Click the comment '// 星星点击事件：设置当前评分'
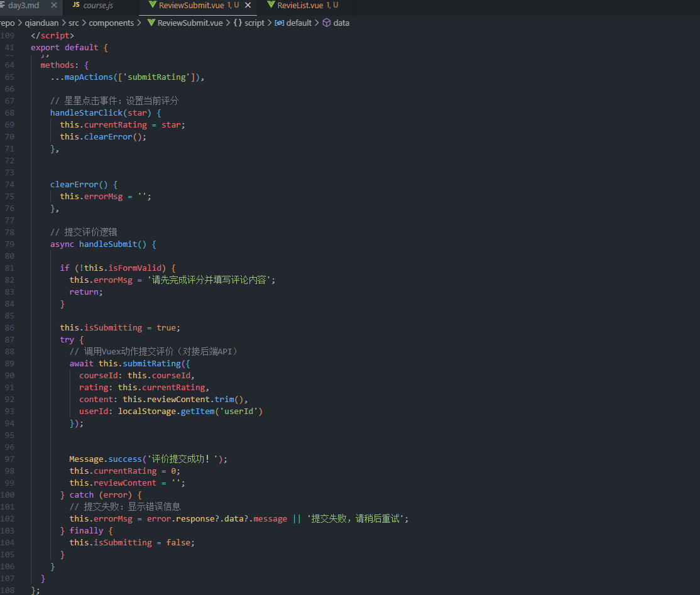The height and width of the screenshot is (595, 700). pyautogui.click(x=114, y=101)
